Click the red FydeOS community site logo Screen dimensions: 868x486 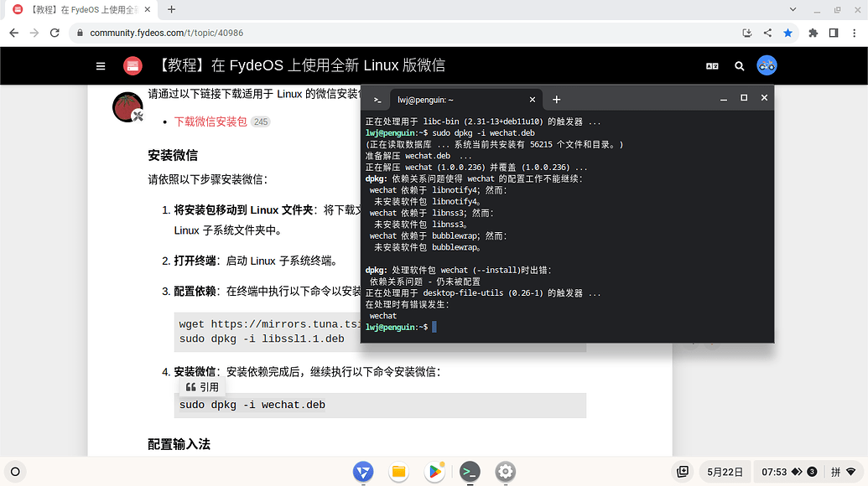point(133,65)
